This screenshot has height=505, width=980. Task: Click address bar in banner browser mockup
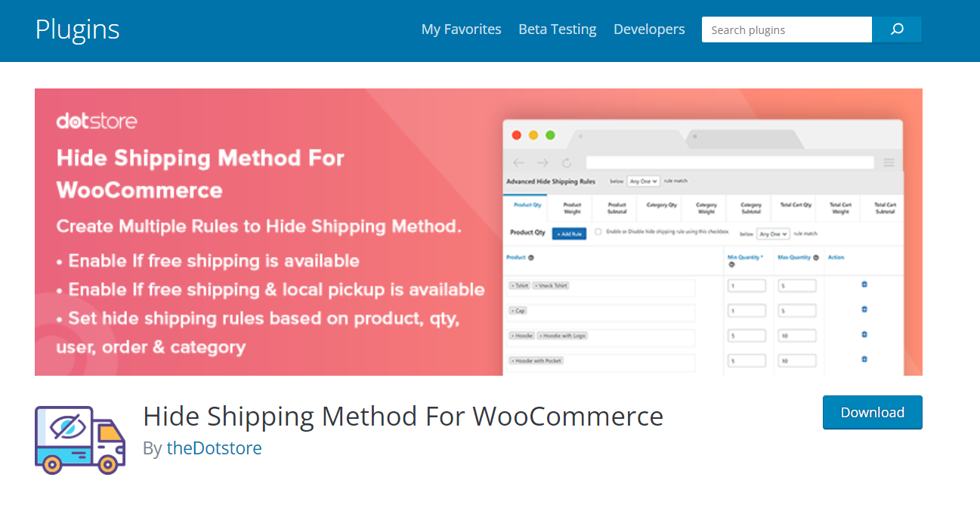[730, 163]
